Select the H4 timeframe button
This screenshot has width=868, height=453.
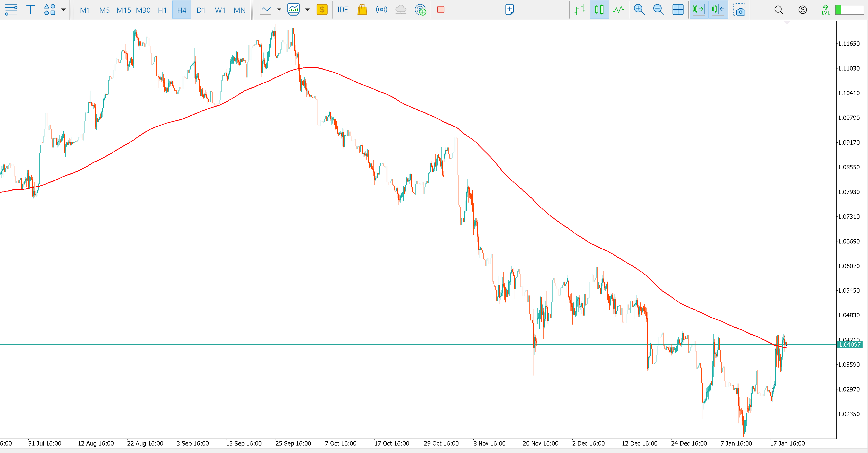click(182, 10)
